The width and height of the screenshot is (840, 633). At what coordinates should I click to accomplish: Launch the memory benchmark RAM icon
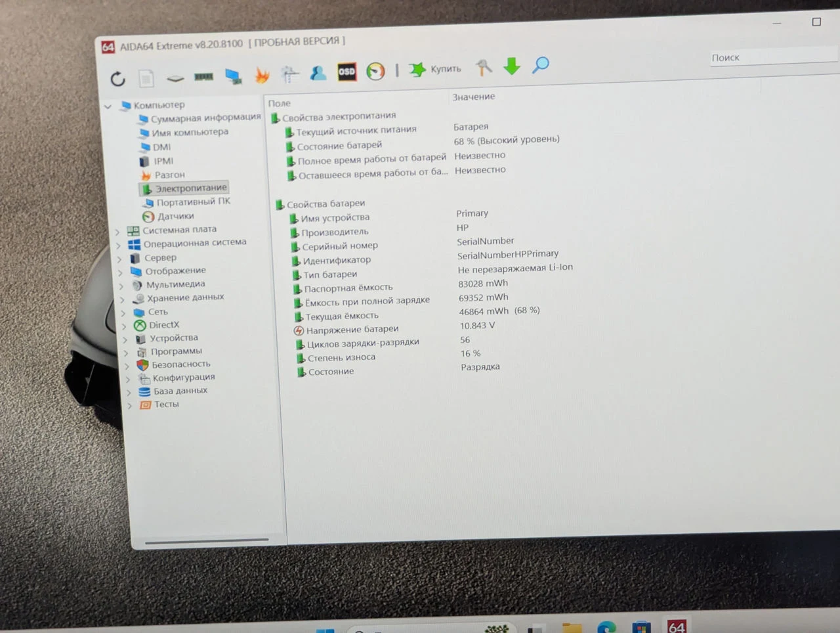coord(203,77)
